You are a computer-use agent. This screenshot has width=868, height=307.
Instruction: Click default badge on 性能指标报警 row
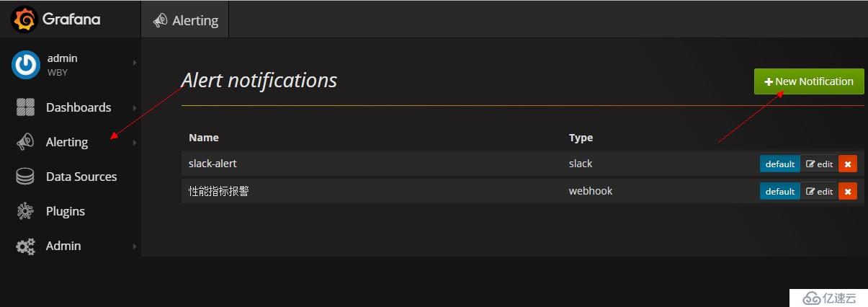pyautogui.click(x=780, y=192)
